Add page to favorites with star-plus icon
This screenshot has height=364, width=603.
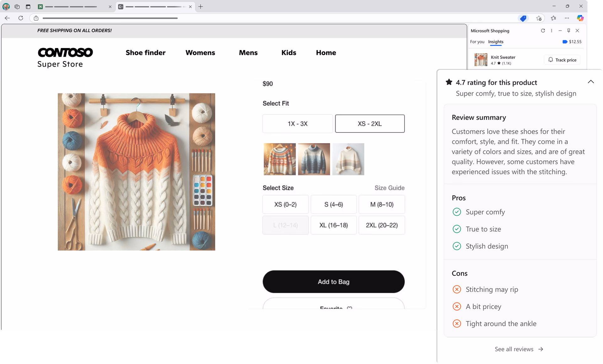tap(539, 18)
